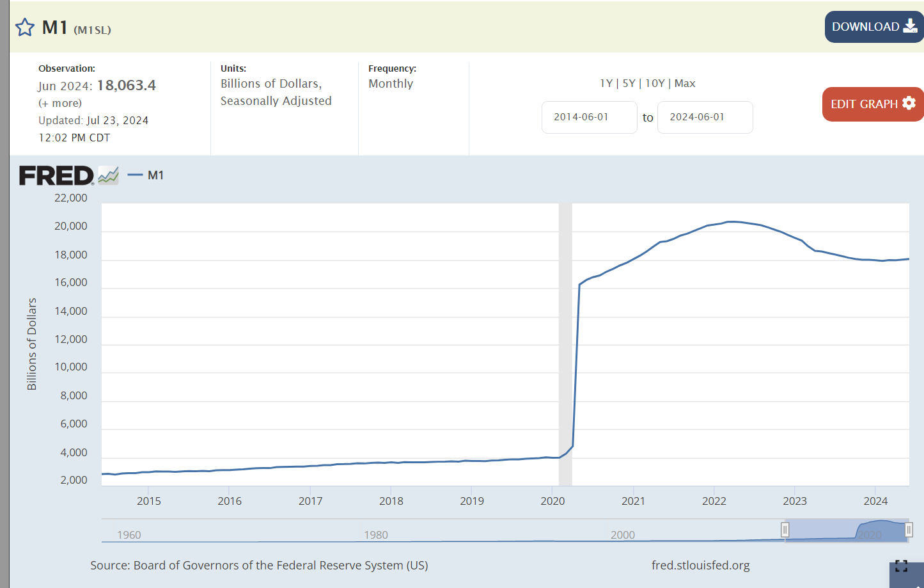Click the gear icon on Edit Graph

pyautogui.click(x=909, y=103)
